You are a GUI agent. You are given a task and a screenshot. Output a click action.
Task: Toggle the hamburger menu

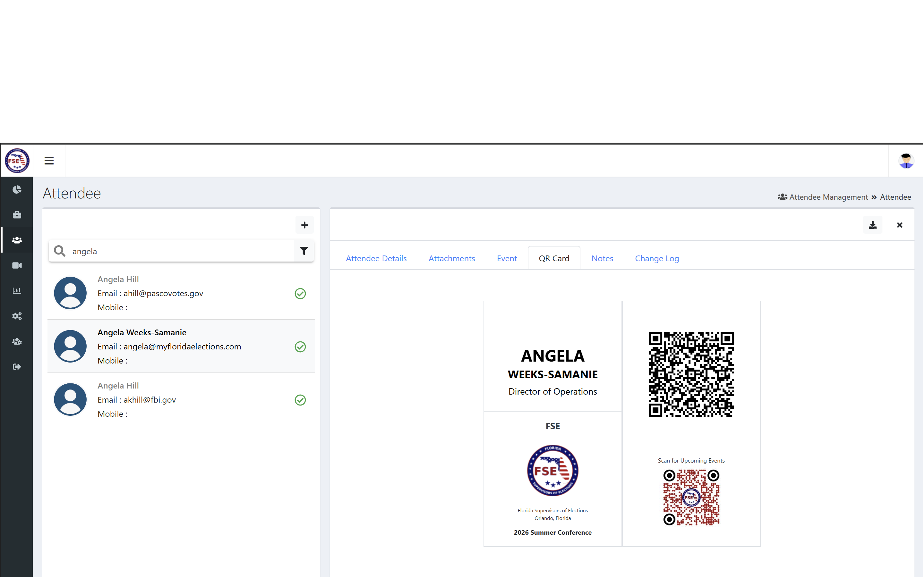coord(49,161)
